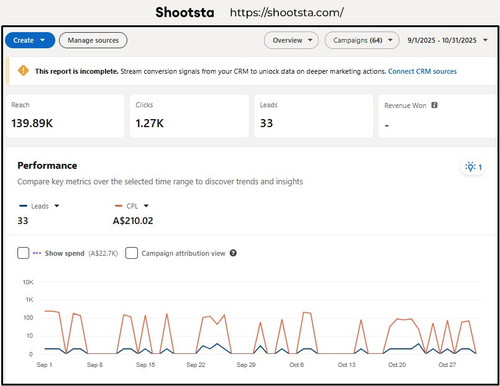Viewport: 500px width, 386px height.
Task: Enable the Campaign attribution view checkbox
Action: [x=131, y=253]
